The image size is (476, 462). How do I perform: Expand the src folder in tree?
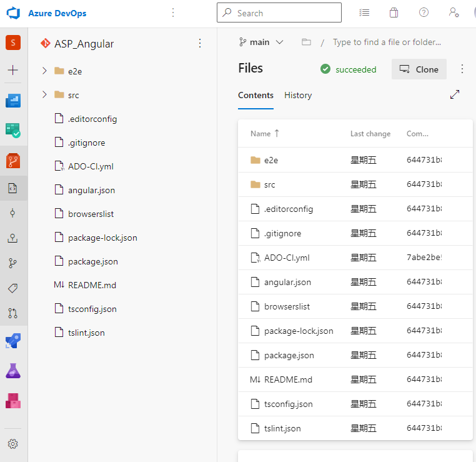(x=44, y=95)
